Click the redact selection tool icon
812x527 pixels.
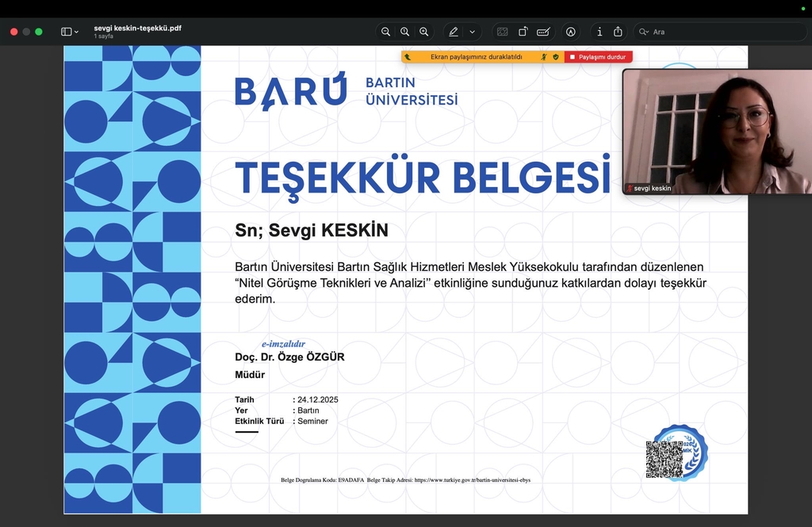point(502,32)
